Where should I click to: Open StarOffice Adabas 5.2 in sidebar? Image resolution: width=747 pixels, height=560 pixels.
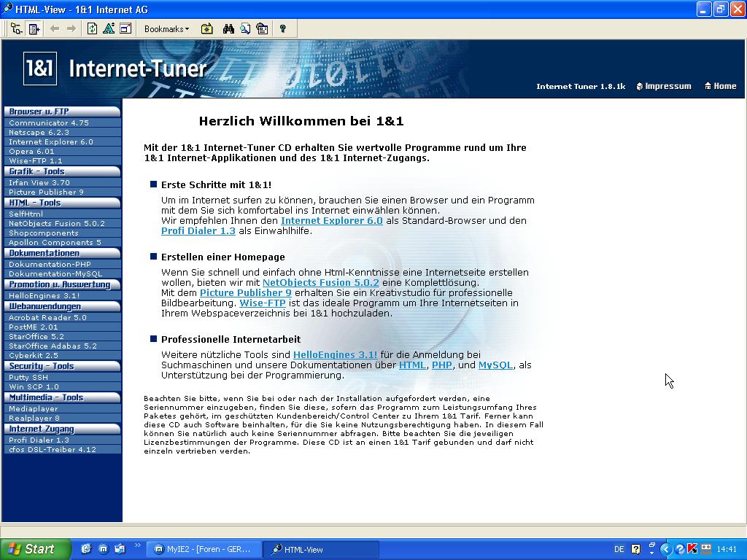[x=62, y=346]
